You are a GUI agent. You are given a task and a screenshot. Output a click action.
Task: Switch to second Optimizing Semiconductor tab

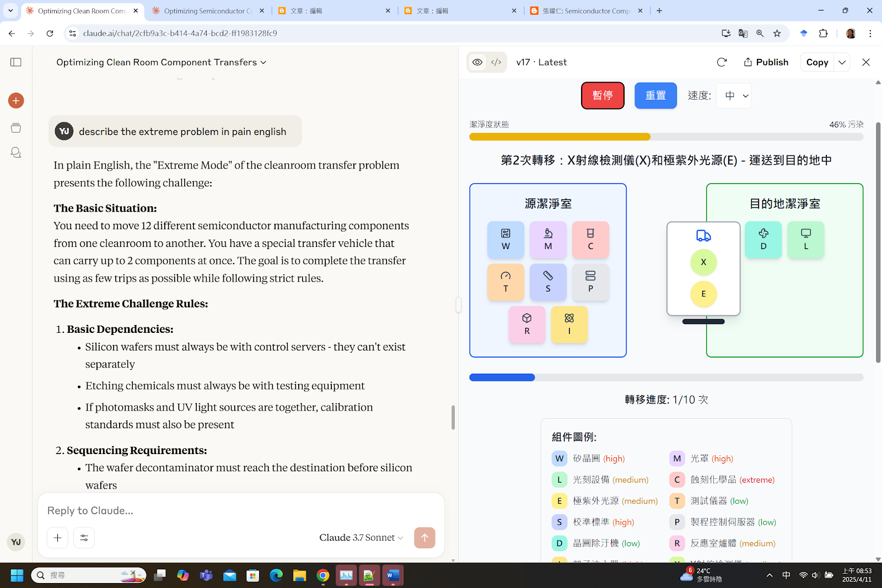pos(208,10)
